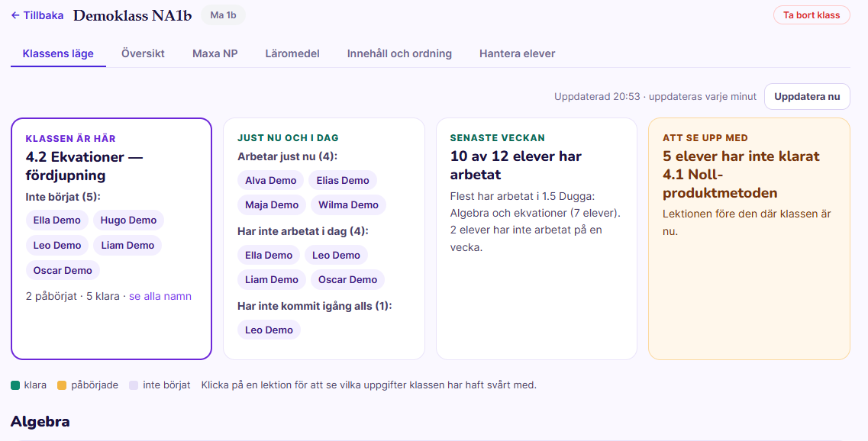Select Hugo Demo under Inte börjat
The height and width of the screenshot is (441, 868).
point(128,220)
